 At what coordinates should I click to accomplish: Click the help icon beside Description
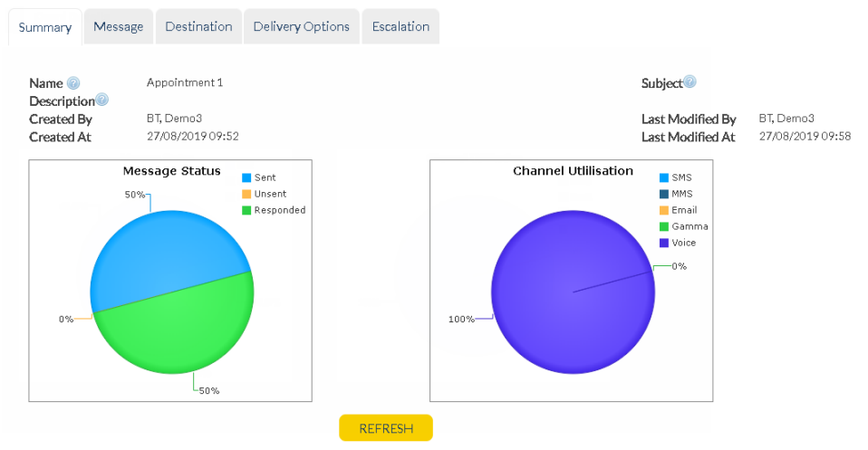pos(102,100)
